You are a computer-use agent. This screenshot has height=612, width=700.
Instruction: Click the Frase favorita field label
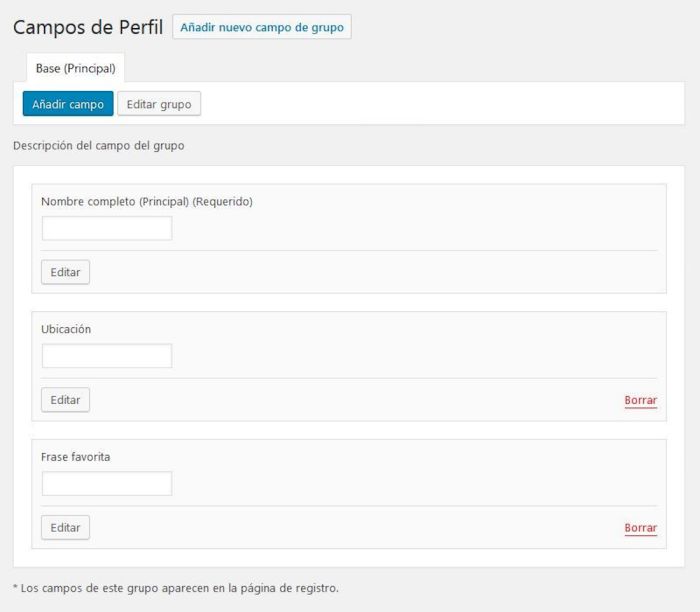[75, 457]
